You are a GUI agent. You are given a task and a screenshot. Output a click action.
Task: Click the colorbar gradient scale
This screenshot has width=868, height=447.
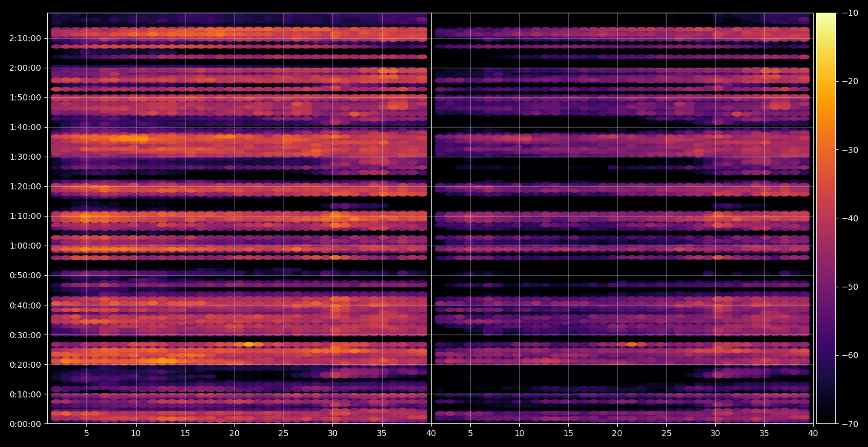point(826,218)
